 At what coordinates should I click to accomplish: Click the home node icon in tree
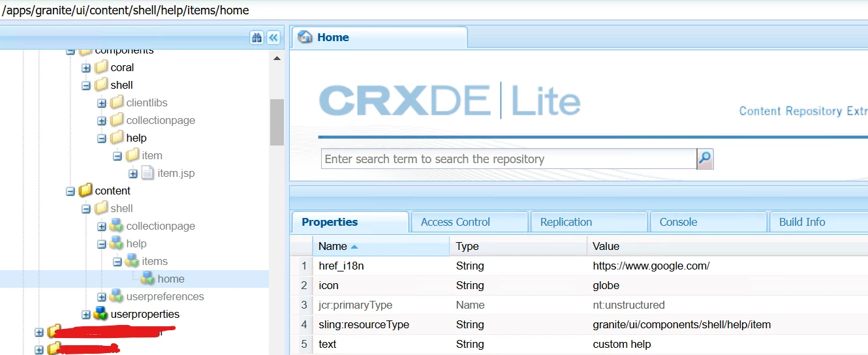(147, 279)
